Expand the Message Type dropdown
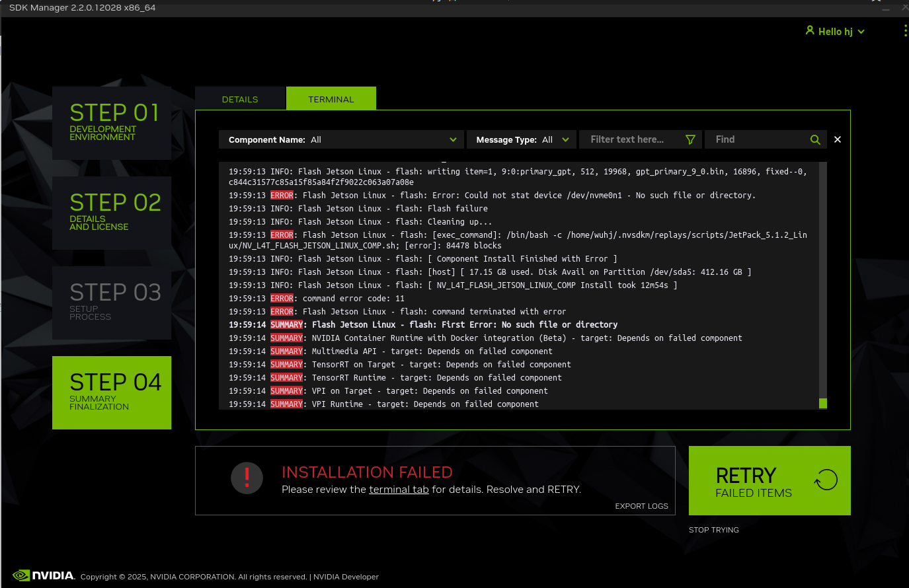The image size is (909, 588). point(522,139)
